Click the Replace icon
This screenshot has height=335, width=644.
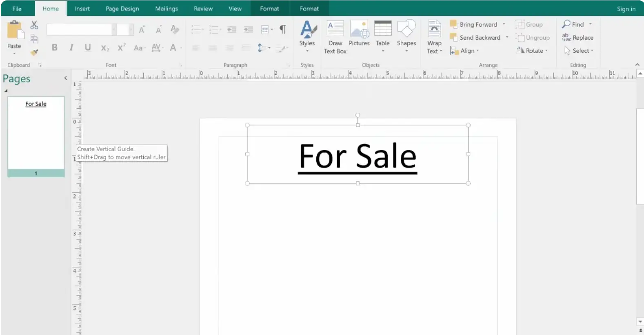(566, 38)
